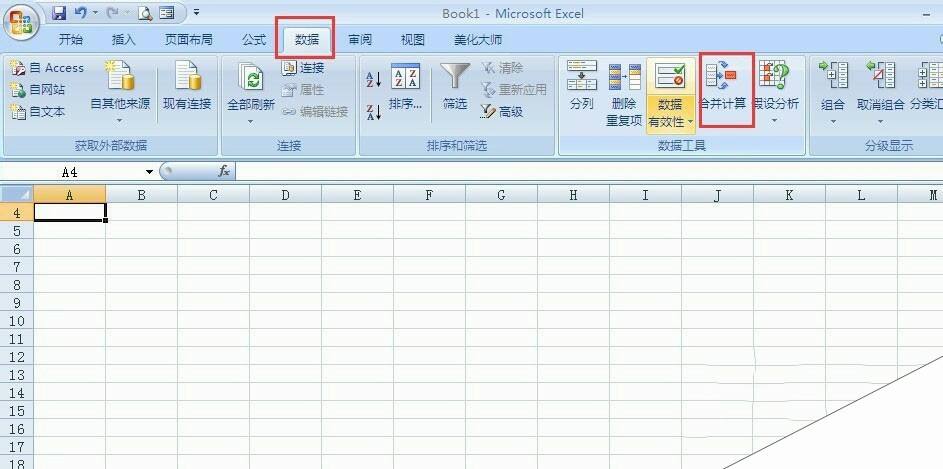Select column A header
The width and height of the screenshot is (943, 469).
[x=70, y=195]
